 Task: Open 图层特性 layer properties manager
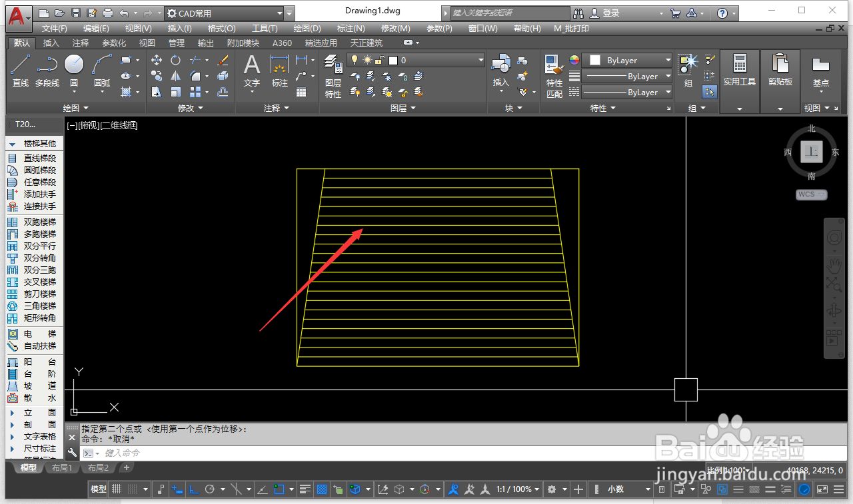[x=333, y=76]
